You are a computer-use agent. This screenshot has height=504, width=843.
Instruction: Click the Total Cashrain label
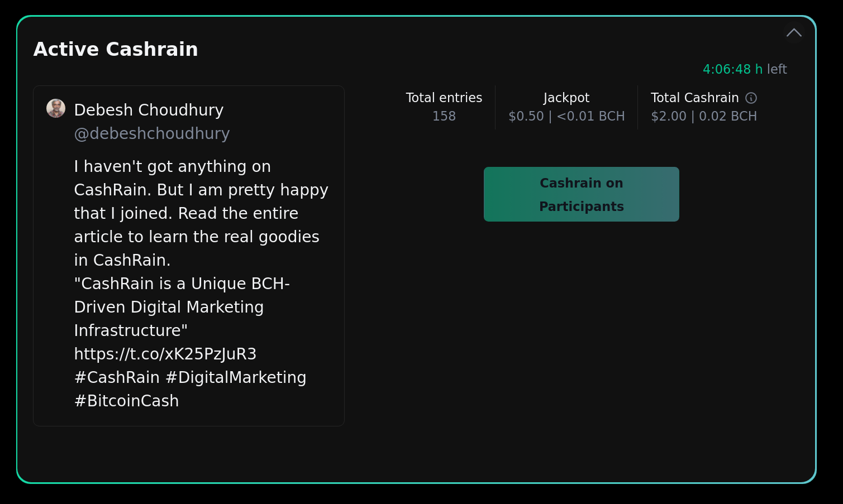point(695,98)
